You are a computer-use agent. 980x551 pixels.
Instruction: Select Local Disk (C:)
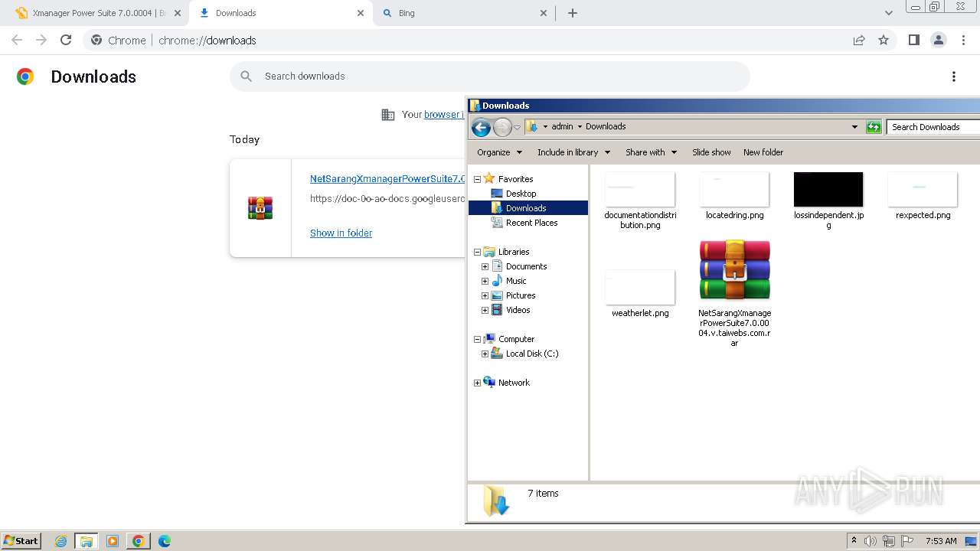point(532,354)
